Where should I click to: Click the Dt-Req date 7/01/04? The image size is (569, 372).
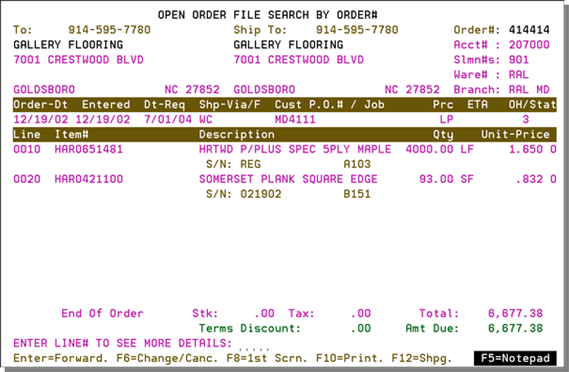168,119
